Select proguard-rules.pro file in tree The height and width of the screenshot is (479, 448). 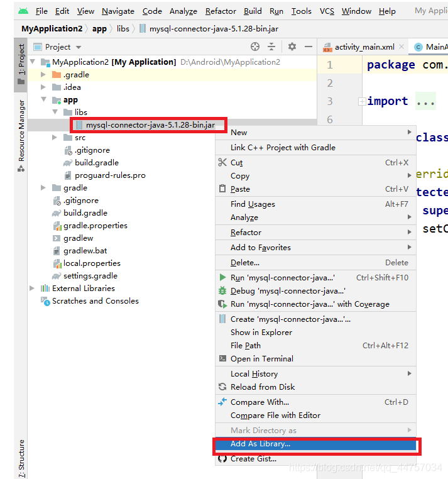[109, 175]
